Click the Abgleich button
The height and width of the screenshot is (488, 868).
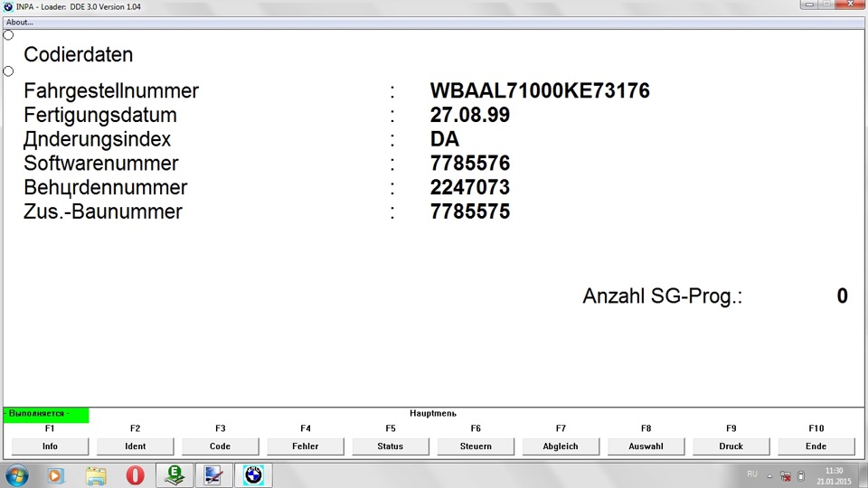561,446
